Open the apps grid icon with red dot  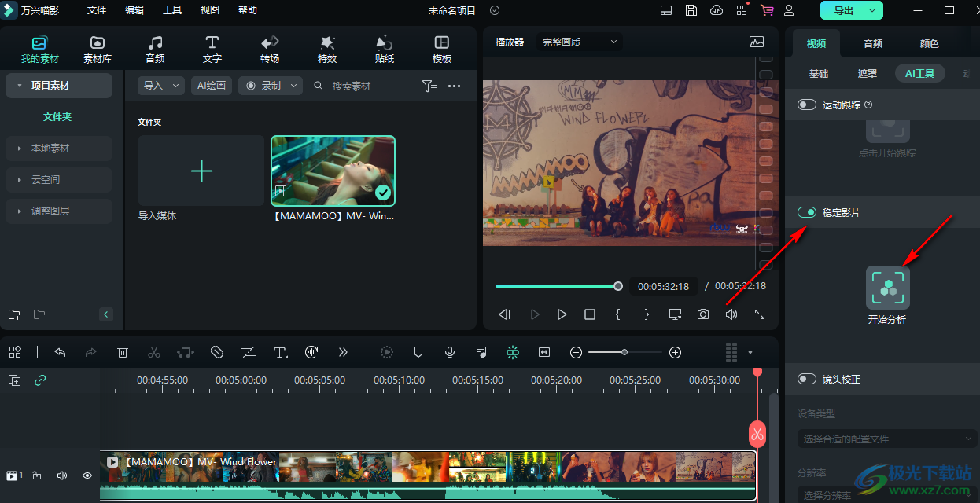pos(742,10)
